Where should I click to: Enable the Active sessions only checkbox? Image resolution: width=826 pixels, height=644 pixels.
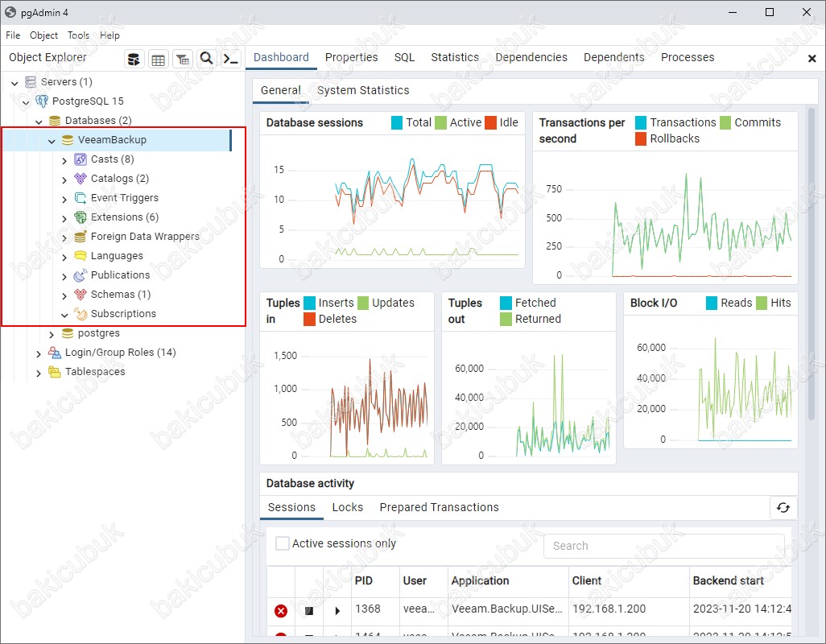[x=283, y=543]
